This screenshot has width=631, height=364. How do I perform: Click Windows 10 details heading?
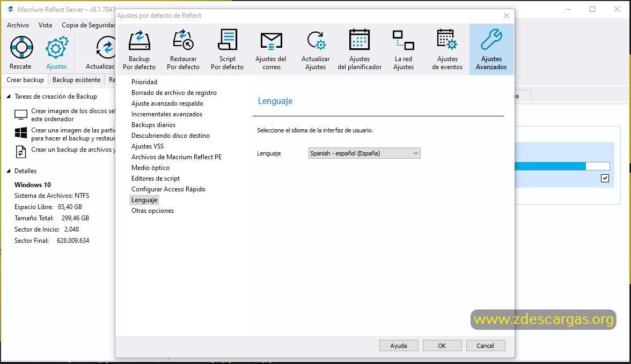(x=33, y=185)
